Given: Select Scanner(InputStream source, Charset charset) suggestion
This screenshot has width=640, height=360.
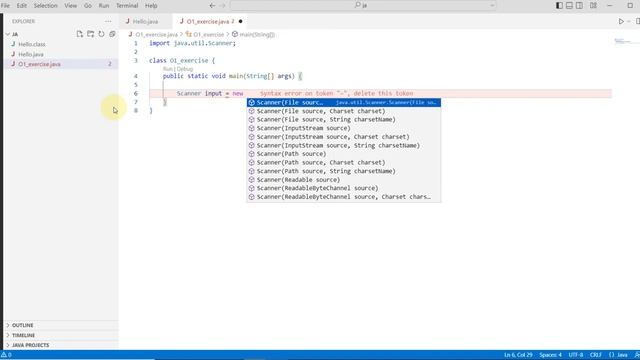Looking at the screenshot, I should point(344,137).
